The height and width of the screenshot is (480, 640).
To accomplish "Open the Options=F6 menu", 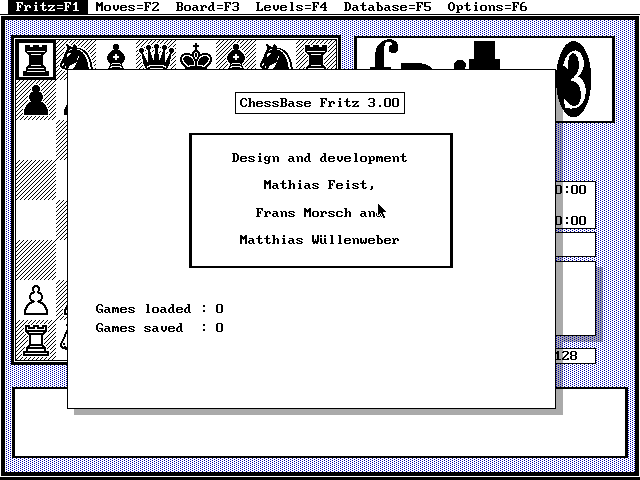I will pyautogui.click(x=487, y=7).
